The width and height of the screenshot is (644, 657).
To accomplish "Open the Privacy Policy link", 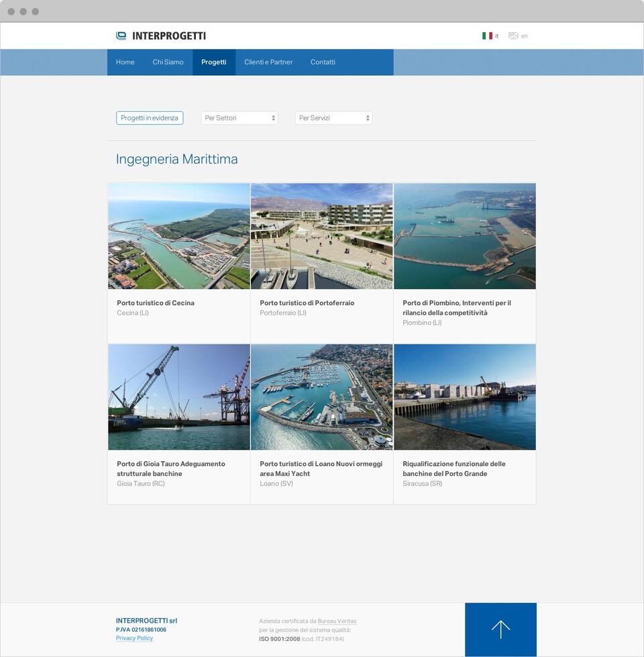I will point(135,638).
